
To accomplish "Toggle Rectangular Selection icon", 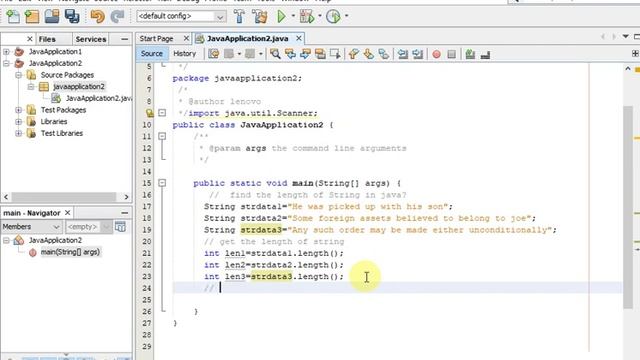I will (335, 54).
